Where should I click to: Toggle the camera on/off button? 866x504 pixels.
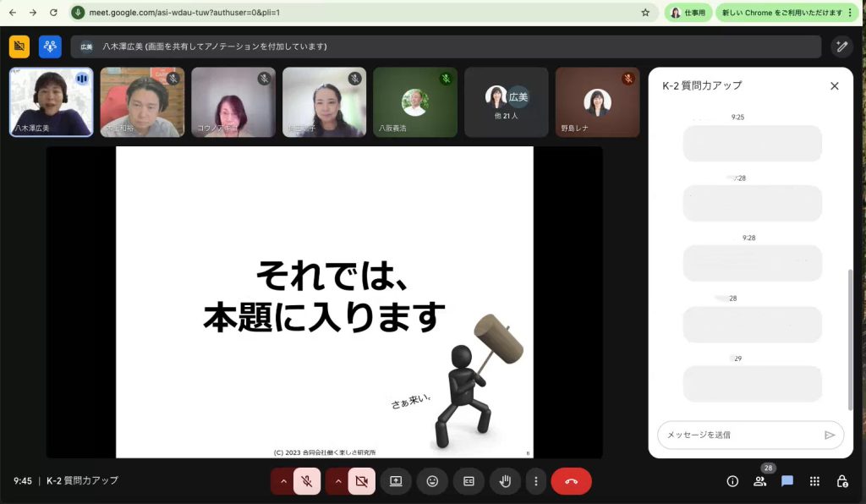point(362,481)
